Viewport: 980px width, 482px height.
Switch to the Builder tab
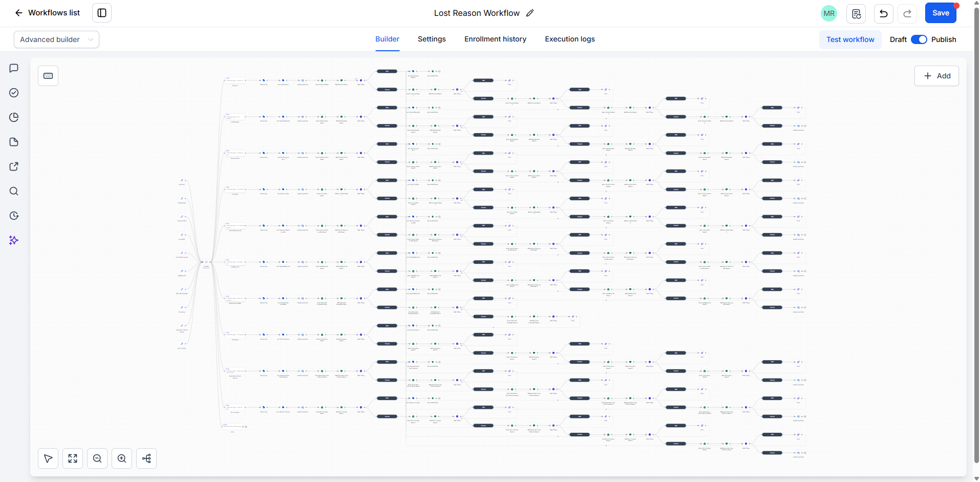pos(387,39)
